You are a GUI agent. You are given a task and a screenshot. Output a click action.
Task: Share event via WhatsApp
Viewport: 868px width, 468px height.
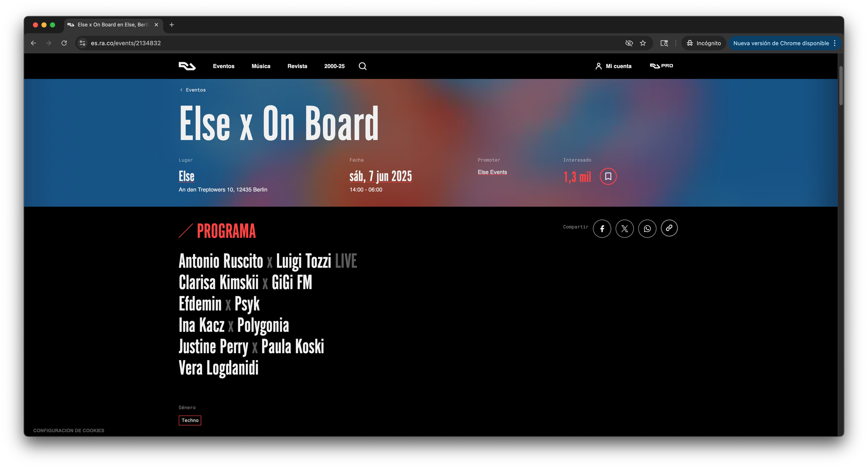[647, 228]
